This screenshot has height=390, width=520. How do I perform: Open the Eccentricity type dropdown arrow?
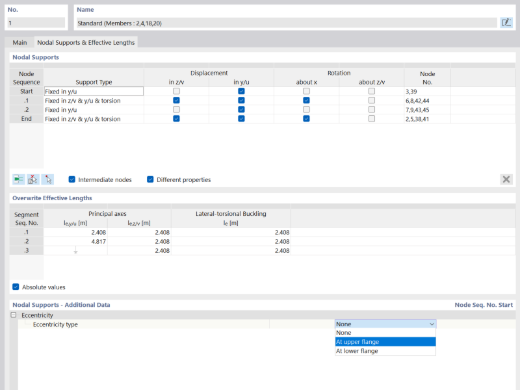(x=432, y=324)
